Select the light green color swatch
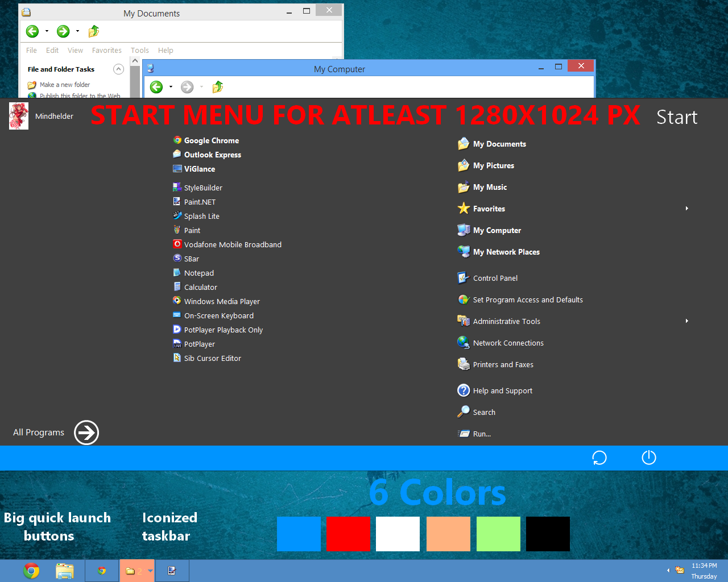Viewport: 728px width, 582px height. (x=498, y=534)
